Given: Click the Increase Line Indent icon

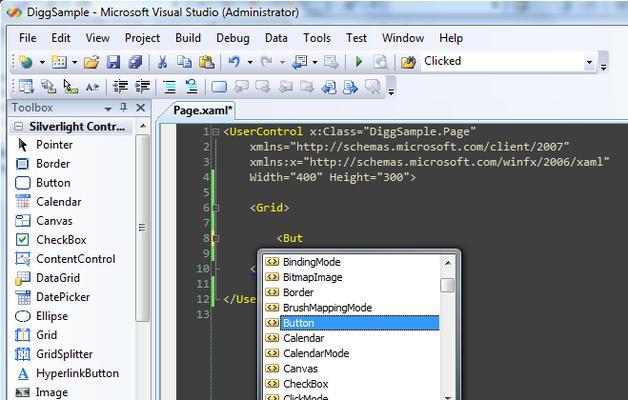Looking at the screenshot, I should 142,86.
